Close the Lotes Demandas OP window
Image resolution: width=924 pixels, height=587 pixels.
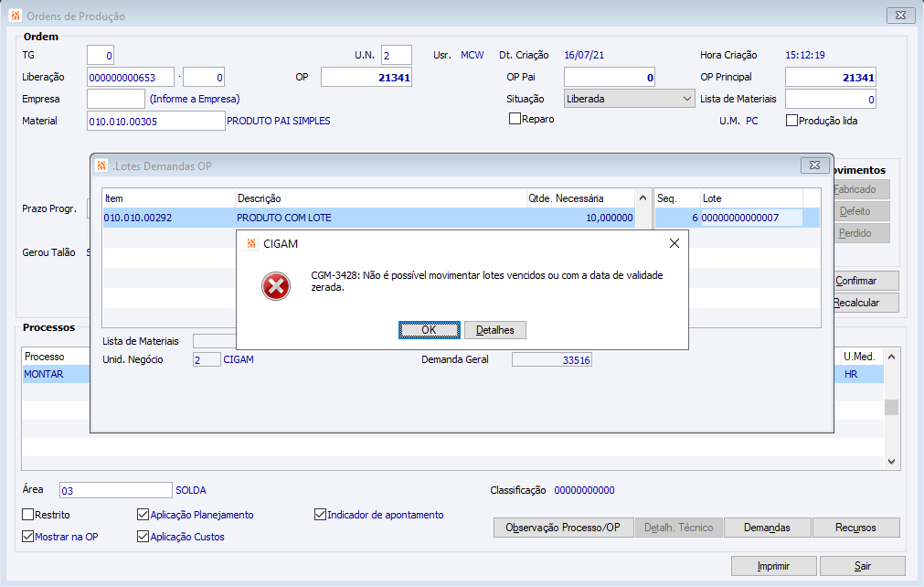coord(815,165)
